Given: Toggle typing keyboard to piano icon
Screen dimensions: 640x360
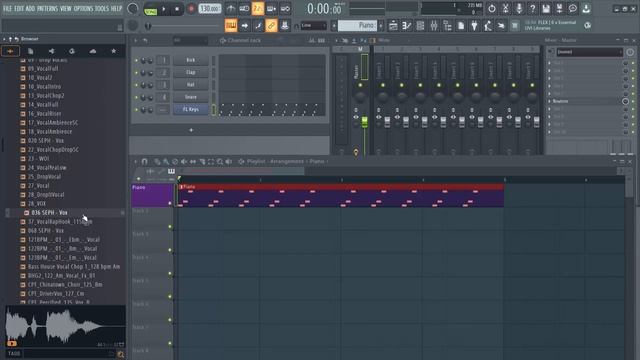Looking at the screenshot, I should (x=231, y=26).
